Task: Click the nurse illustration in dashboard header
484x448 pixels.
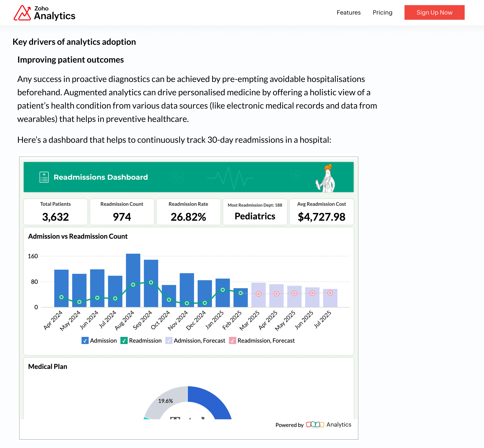Action: tap(326, 179)
